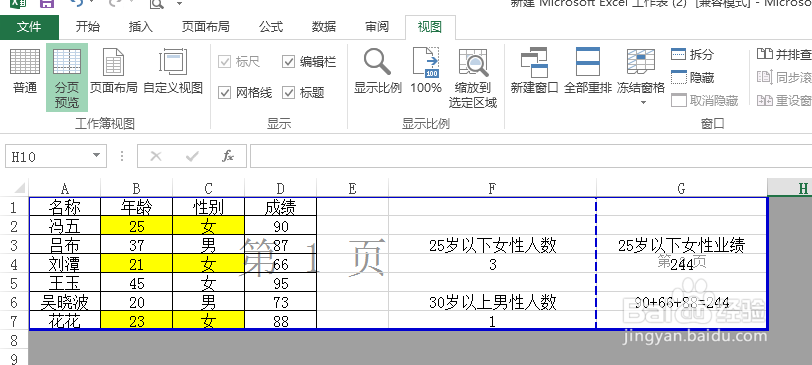Click the Save icon in quick access toolbar
This screenshot has width=812, height=365.
coord(47,3)
